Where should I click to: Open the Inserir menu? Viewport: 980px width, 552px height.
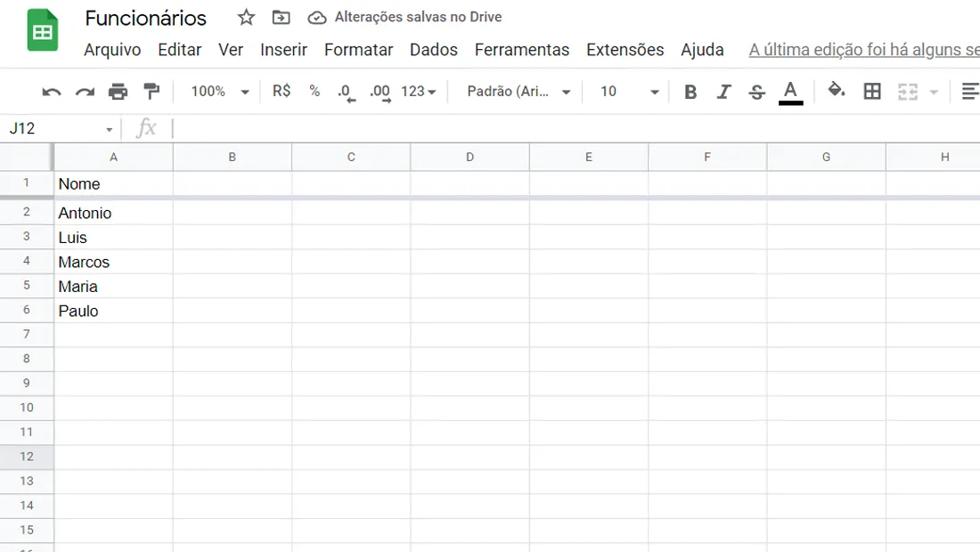click(283, 50)
